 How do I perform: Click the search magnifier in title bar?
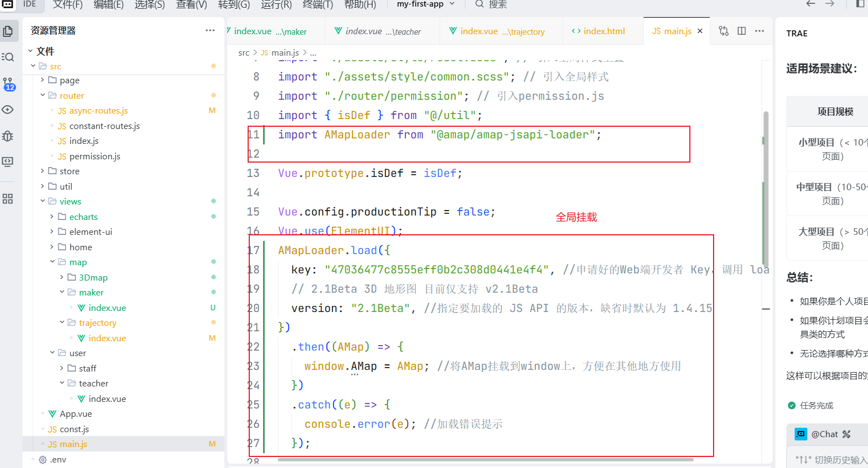point(480,4)
